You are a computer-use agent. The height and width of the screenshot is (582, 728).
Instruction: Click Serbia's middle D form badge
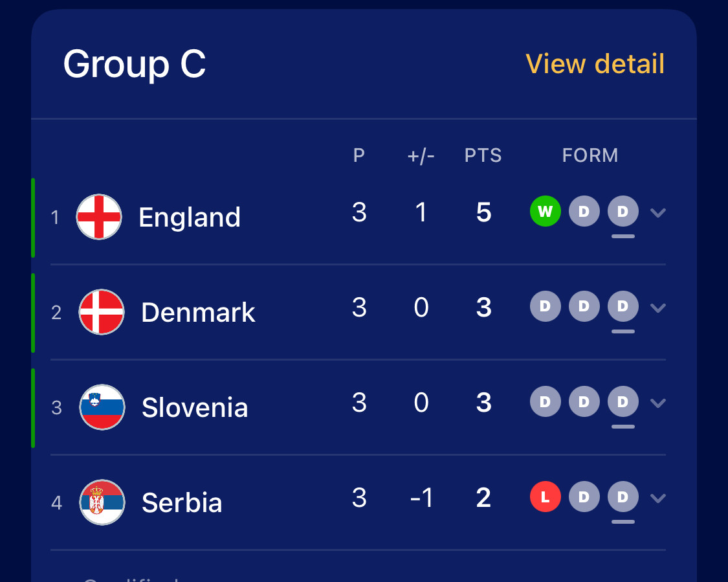pyautogui.click(x=584, y=497)
